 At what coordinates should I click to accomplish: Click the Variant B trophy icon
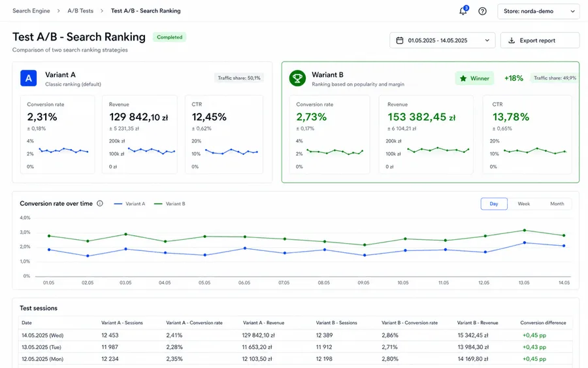297,78
